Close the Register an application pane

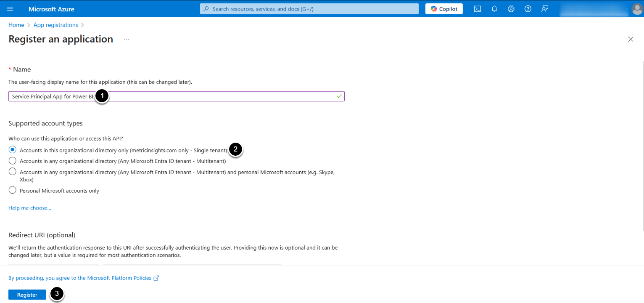[631, 39]
